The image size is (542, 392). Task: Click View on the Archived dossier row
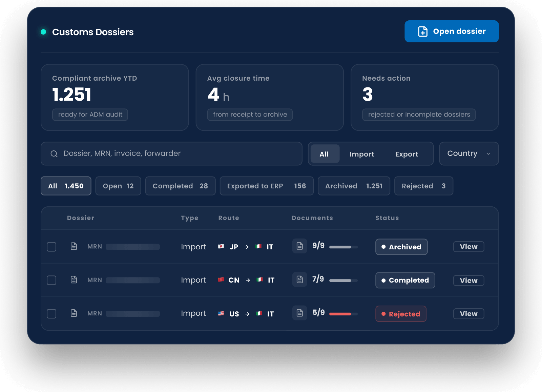click(468, 247)
